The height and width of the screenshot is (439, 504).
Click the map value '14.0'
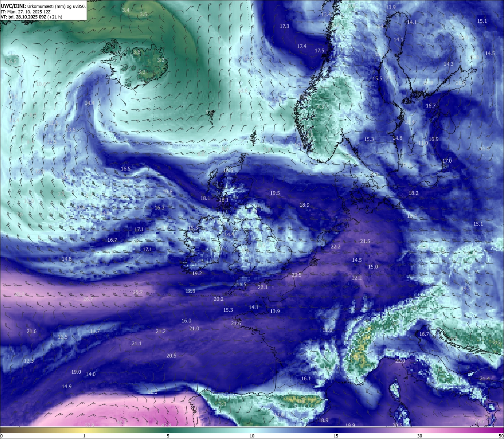point(91,374)
